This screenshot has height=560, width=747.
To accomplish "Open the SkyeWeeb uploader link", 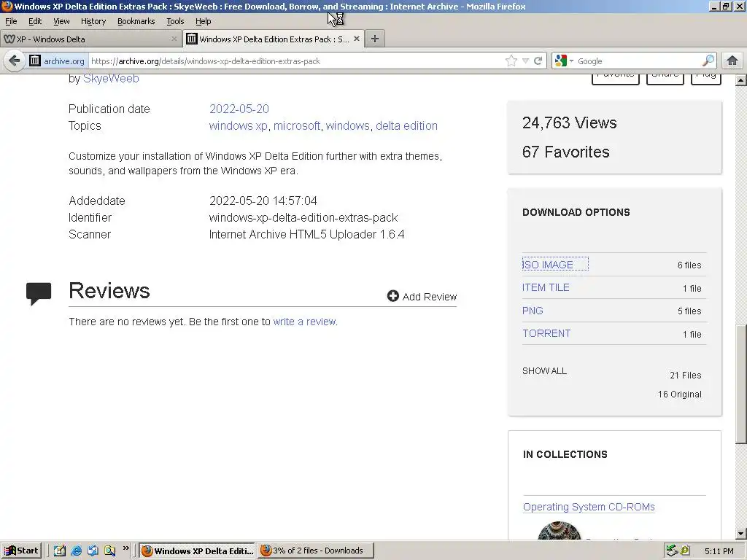I will pos(111,79).
